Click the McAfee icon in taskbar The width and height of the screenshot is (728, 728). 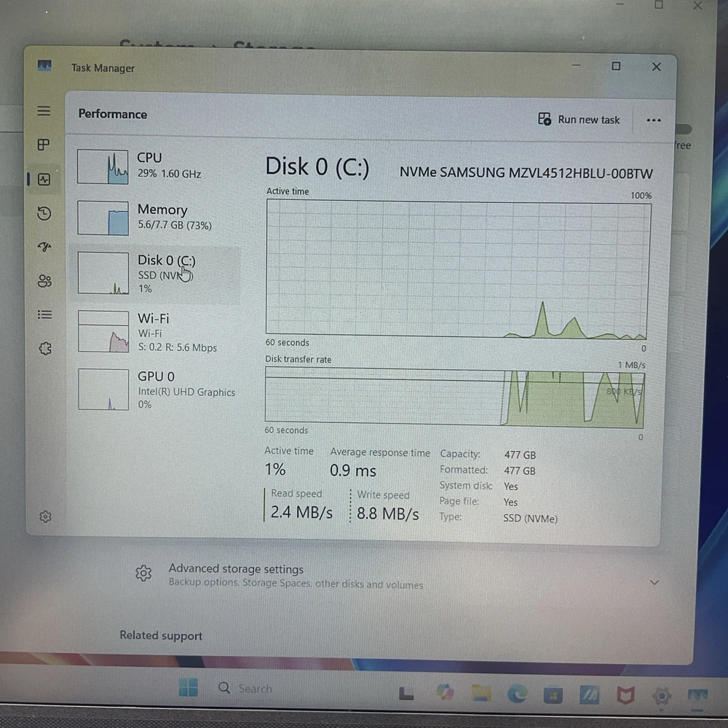pyautogui.click(x=625, y=695)
